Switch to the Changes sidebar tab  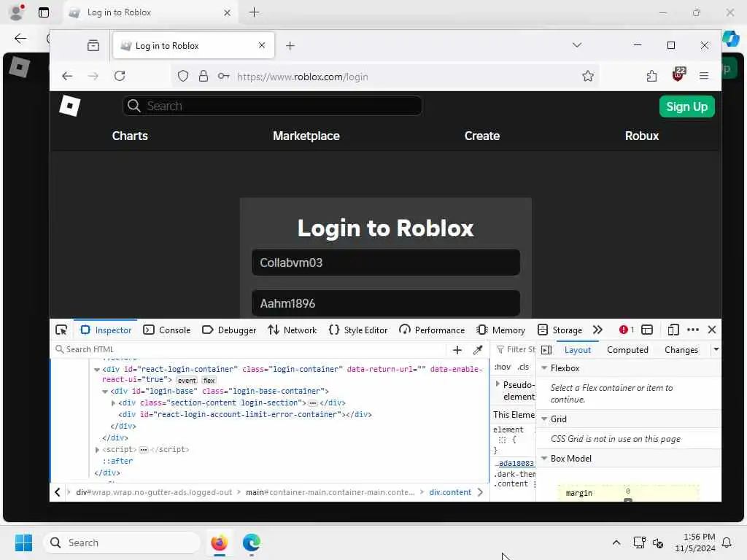tap(681, 350)
